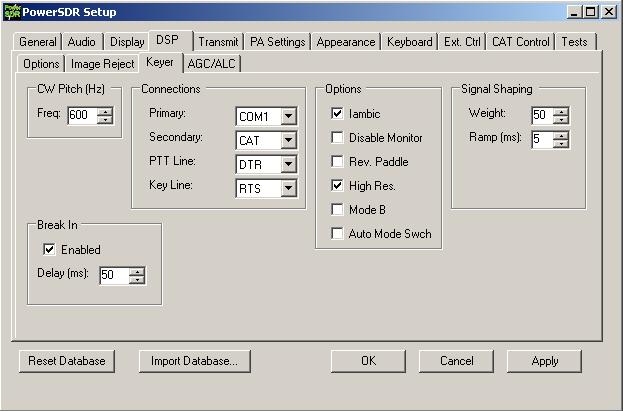Decrease the Ramp (ms) value
Screen dimensions: 623x411
click(562, 144)
